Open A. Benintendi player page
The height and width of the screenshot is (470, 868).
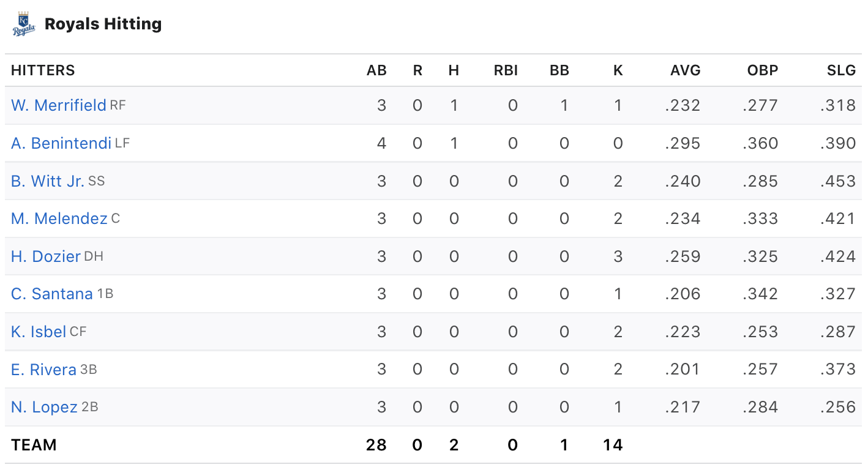[61, 143]
